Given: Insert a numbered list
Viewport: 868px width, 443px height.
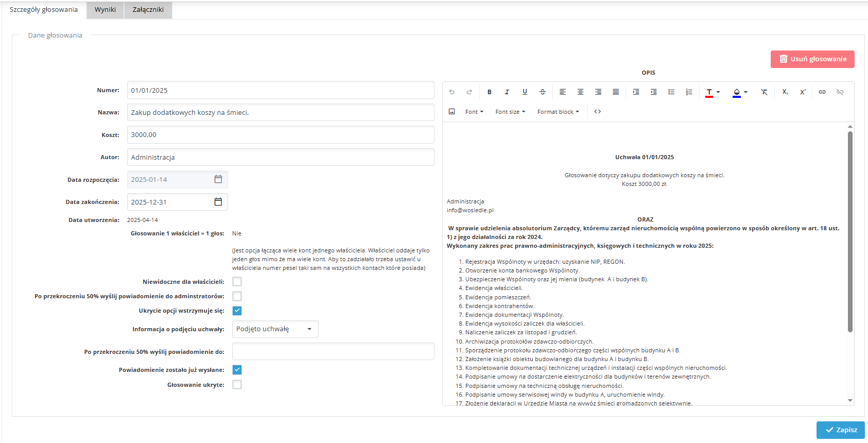Looking at the screenshot, I should click(x=689, y=92).
